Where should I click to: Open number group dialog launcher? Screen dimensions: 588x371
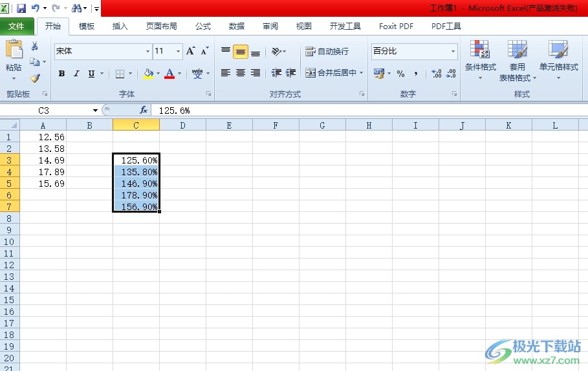pos(454,94)
